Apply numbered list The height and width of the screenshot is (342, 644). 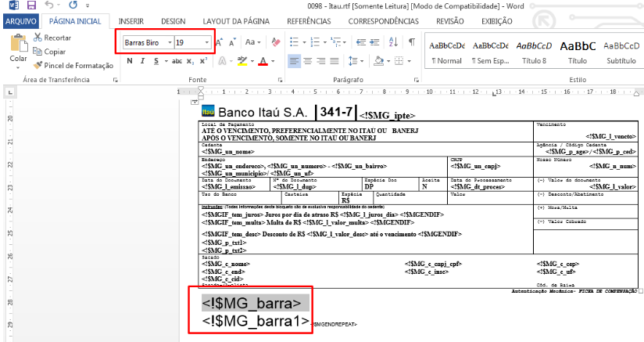coord(315,42)
